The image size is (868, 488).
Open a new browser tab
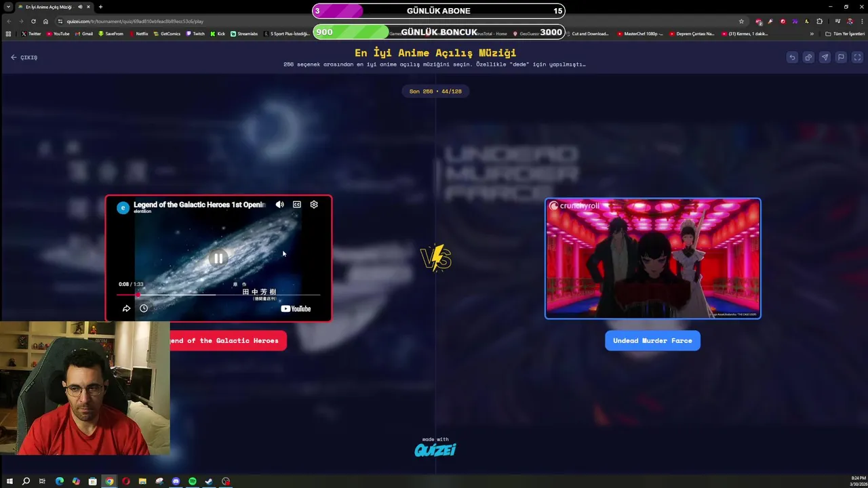(x=100, y=7)
